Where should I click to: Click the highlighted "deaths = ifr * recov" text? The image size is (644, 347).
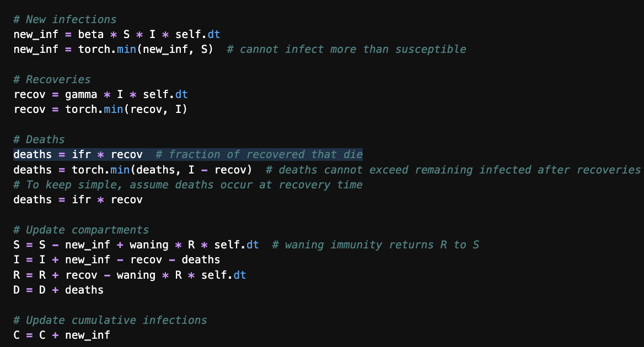[78, 154]
